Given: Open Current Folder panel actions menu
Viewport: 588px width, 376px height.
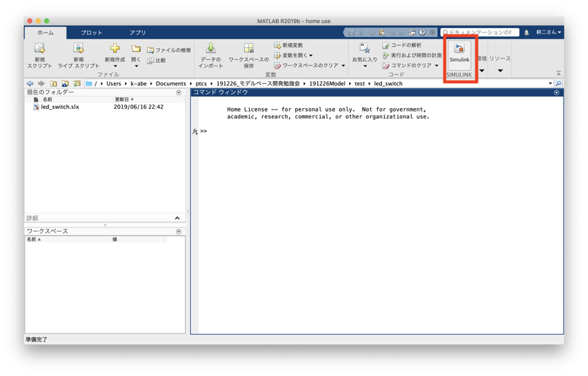Looking at the screenshot, I should point(179,93).
